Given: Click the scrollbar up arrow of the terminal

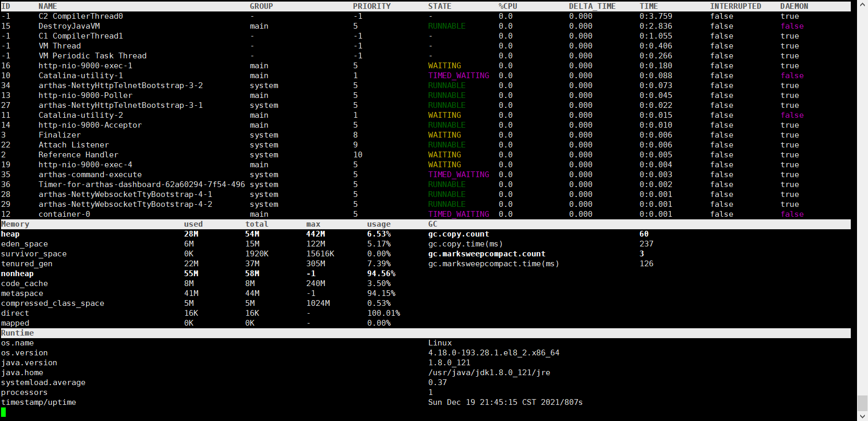Looking at the screenshot, I should coord(862,5).
